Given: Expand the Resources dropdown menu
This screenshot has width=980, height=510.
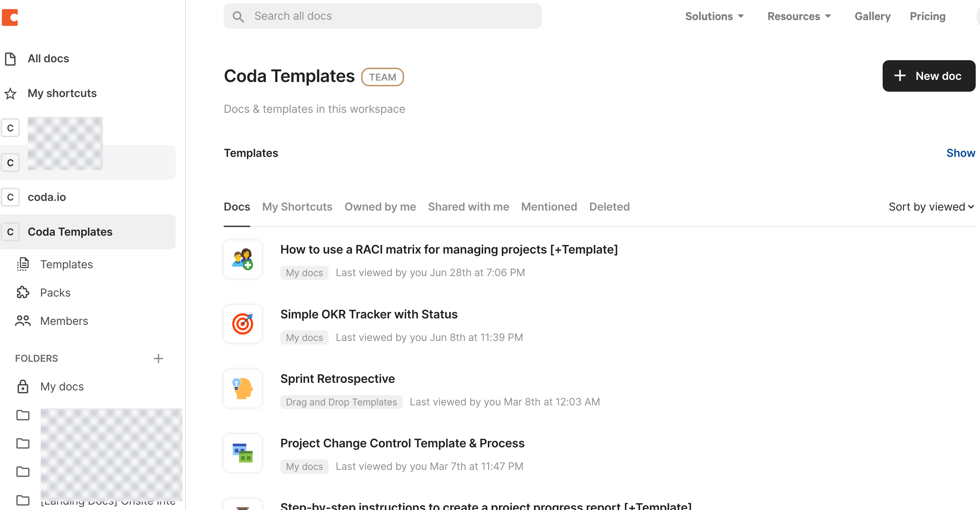Looking at the screenshot, I should click(799, 16).
